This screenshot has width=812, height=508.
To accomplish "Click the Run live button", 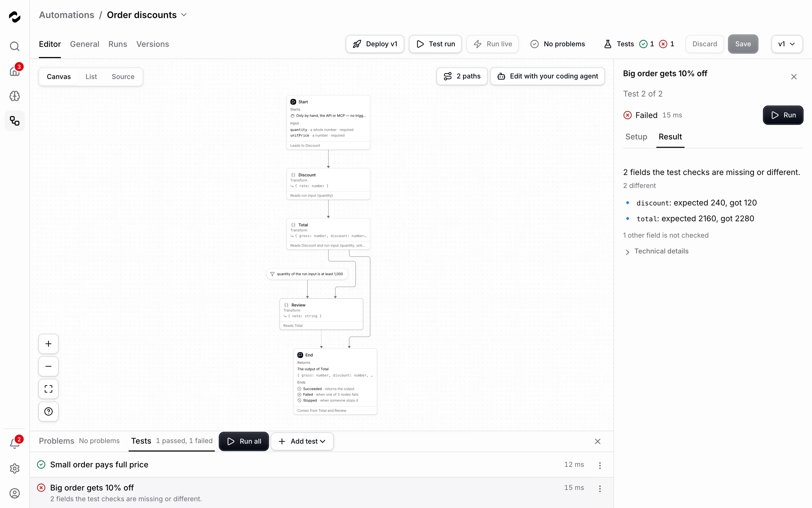I will (493, 44).
